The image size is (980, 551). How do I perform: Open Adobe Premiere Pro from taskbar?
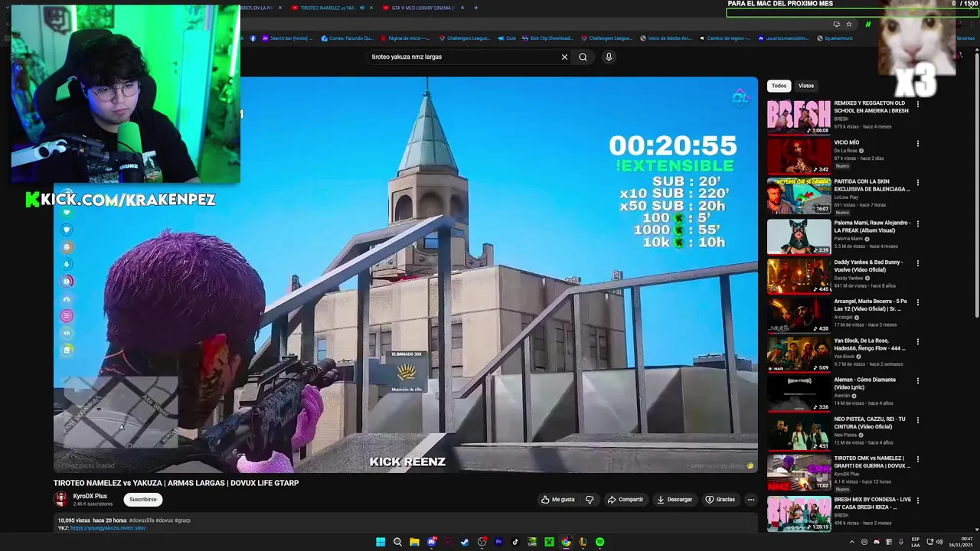498,542
